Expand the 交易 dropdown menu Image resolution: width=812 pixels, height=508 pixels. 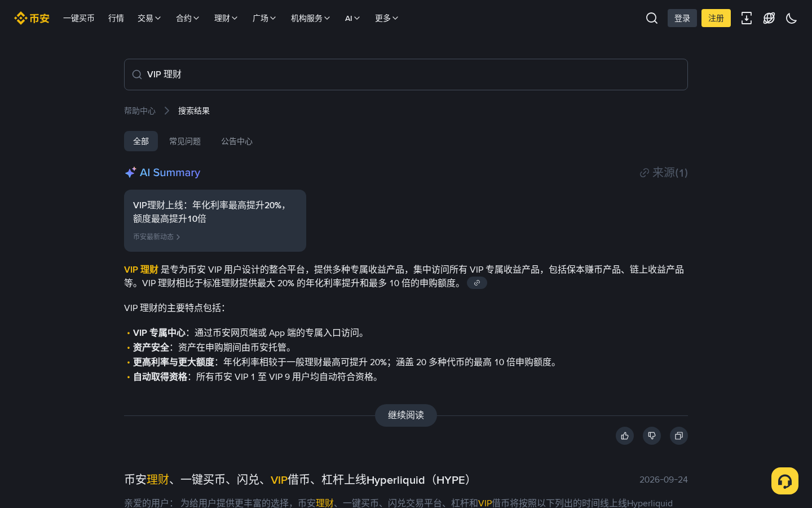click(149, 18)
